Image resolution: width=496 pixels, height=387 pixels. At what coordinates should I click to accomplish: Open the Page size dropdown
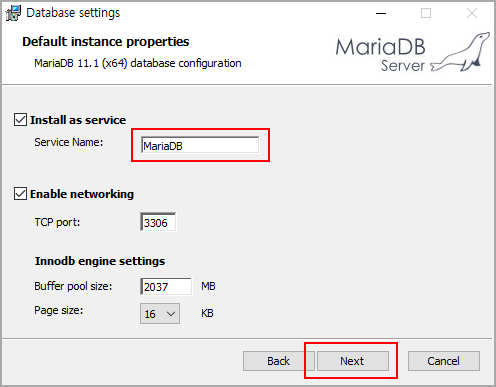160,313
